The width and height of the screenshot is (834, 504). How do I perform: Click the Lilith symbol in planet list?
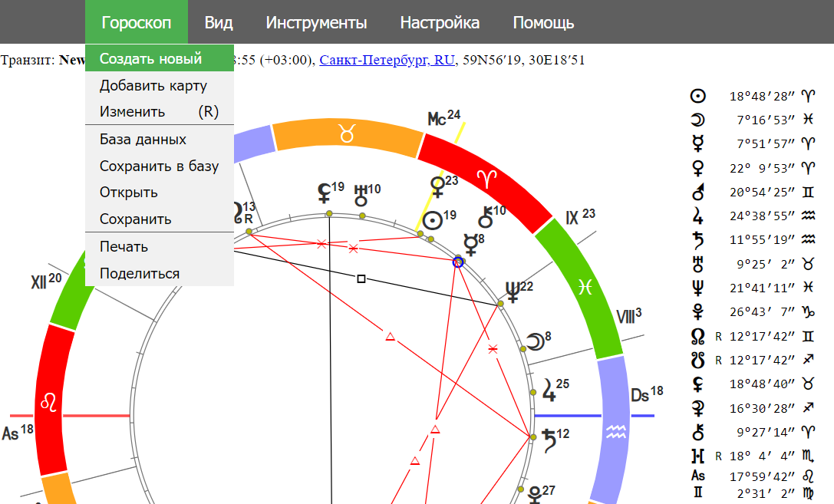[697, 384]
